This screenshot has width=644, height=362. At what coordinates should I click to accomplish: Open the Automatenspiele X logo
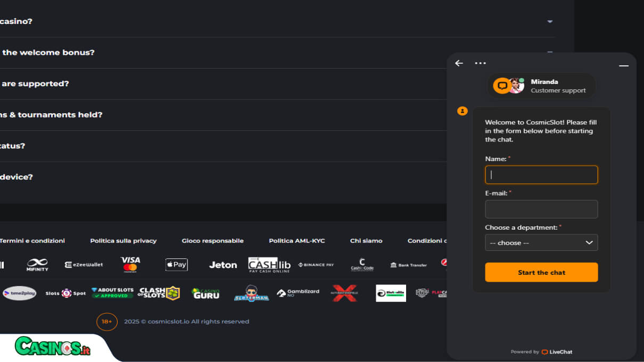344,293
